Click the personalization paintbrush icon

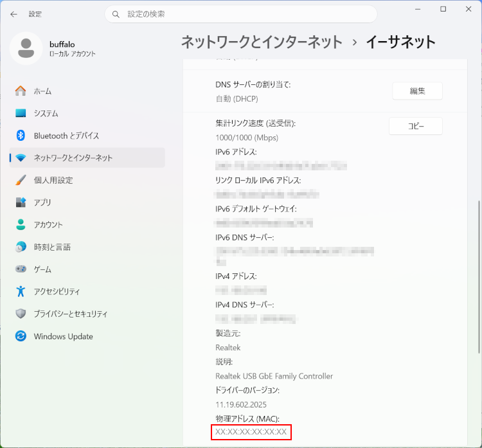[21, 180]
